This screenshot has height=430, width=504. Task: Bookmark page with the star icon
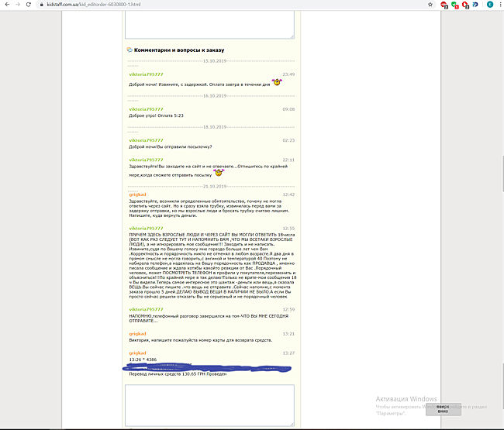click(x=430, y=5)
